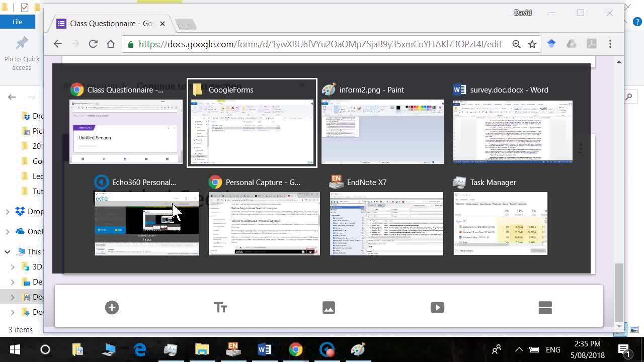Click the zoom magnifier in address bar

tap(516, 44)
